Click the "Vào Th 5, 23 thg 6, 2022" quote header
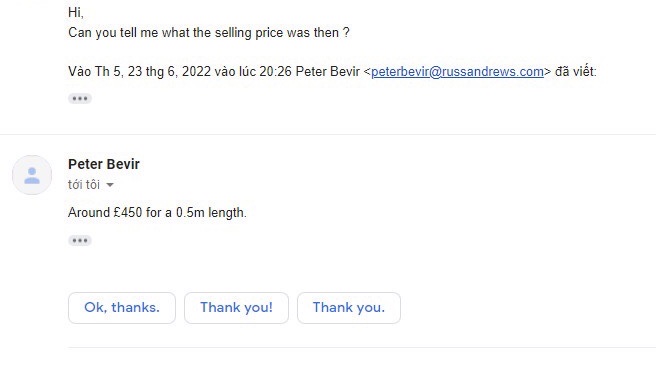Image resolution: width=656 pixels, height=368 pixels. click(x=332, y=72)
